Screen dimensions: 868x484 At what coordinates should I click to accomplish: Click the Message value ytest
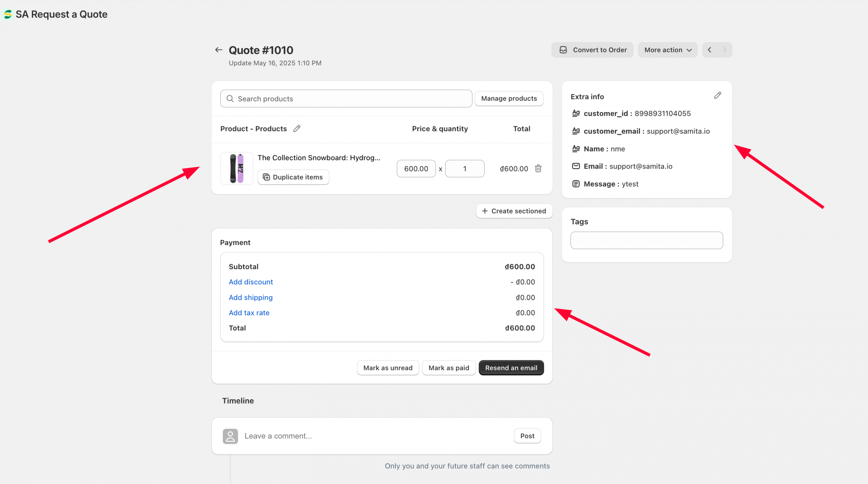click(630, 184)
